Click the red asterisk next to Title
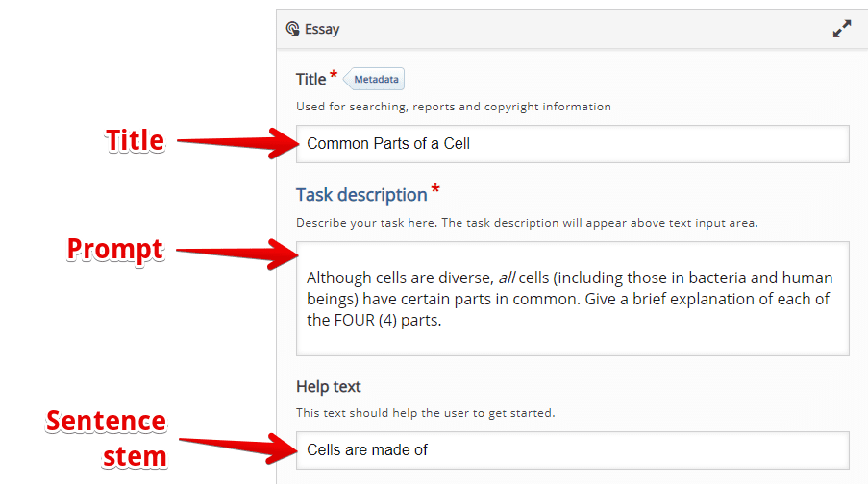 [334, 74]
